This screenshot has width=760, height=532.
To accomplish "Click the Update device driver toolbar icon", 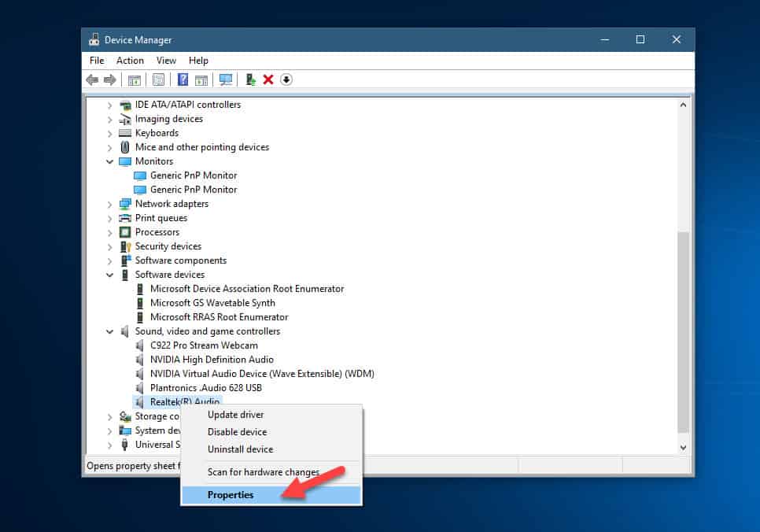I will pos(250,79).
